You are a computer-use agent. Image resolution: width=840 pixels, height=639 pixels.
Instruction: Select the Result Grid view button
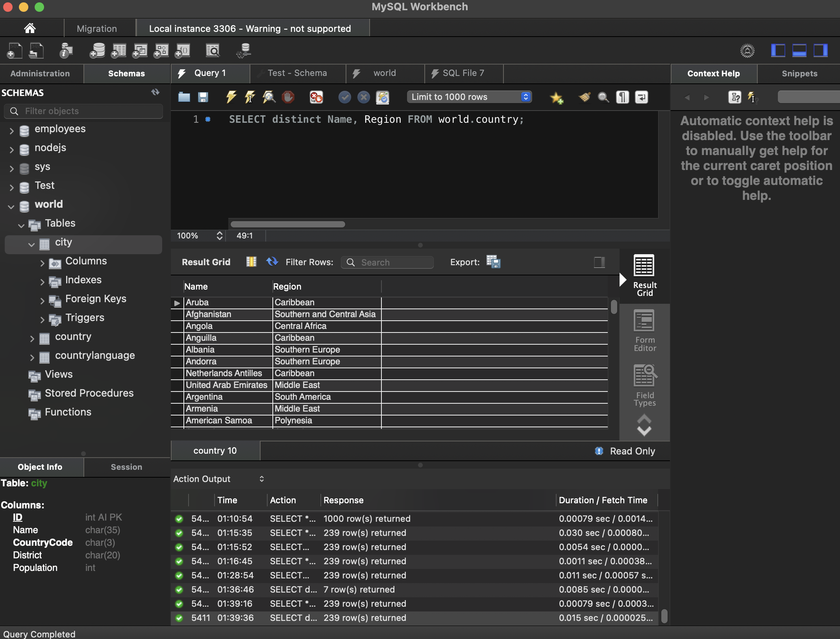(644, 275)
